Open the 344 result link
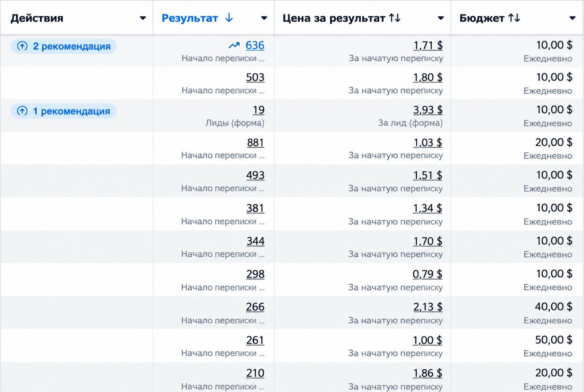Viewport: 584px width, 392px height. coord(255,241)
